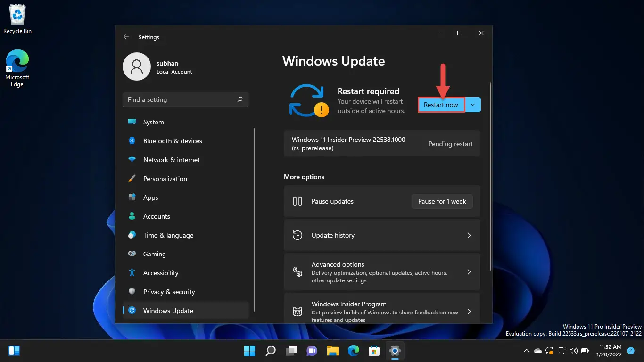Viewport: 644px width, 362px height.
Task: Open Microsoft Edge desktop shortcut
Action: pyautogui.click(x=17, y=69)
